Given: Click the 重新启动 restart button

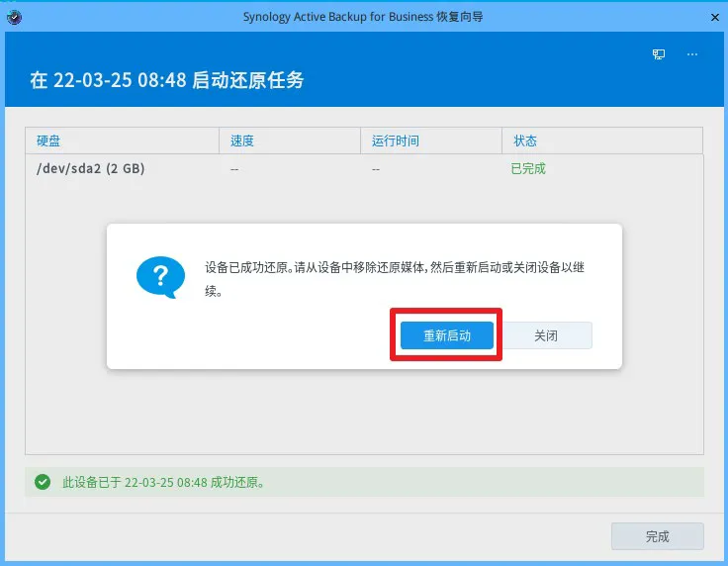Looking at the screenshot, I should coord(447,335).
